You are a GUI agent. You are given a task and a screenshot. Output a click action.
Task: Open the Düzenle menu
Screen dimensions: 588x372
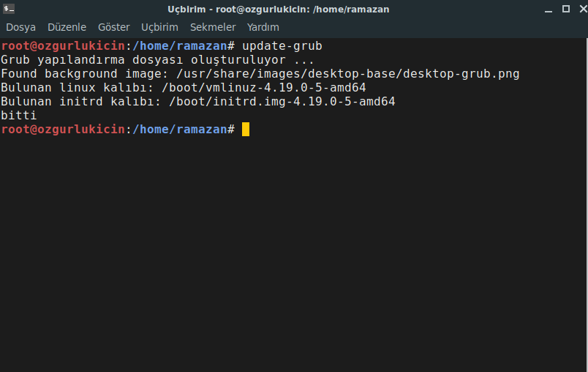(67, 27)
